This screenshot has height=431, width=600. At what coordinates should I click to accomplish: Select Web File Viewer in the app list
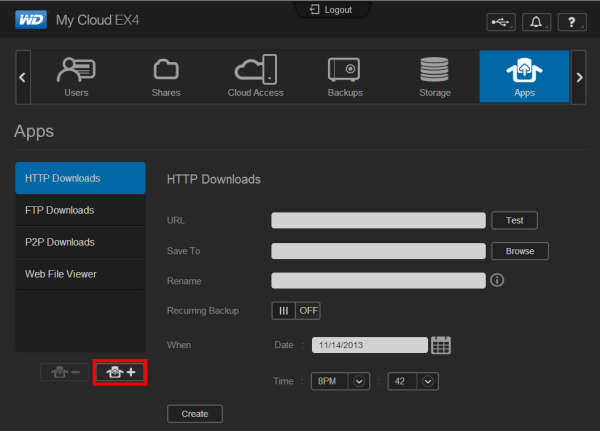pos(80,274)
